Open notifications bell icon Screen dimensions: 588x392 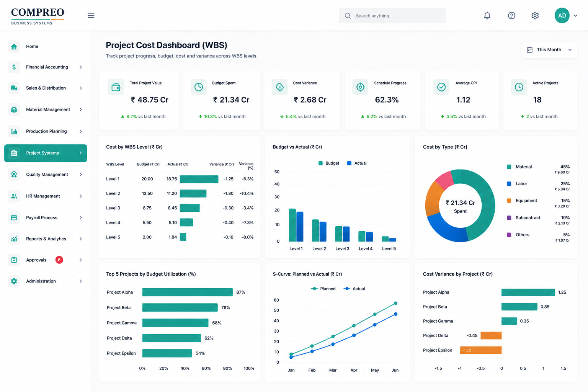487,15
